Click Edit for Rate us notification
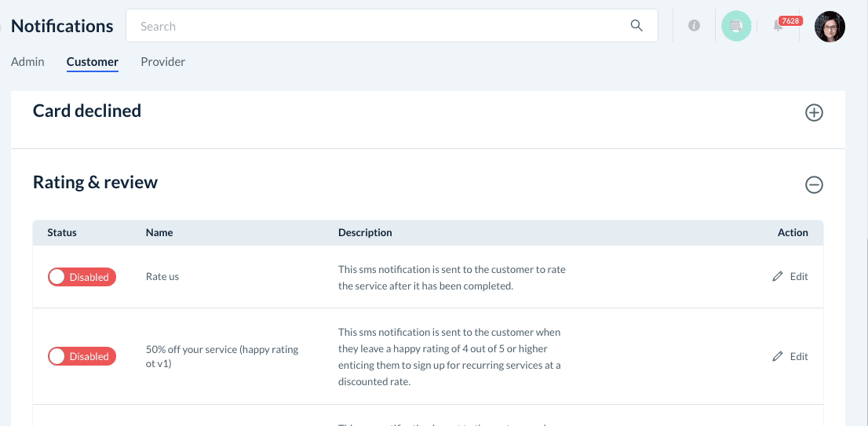868x426 pixels. pyautogui.click(x=798, y=276)
